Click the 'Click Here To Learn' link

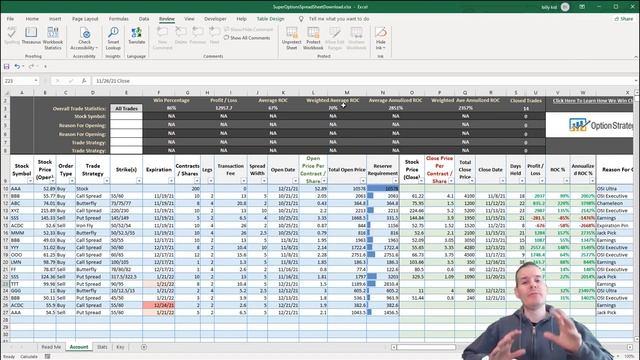coord(593,100)
